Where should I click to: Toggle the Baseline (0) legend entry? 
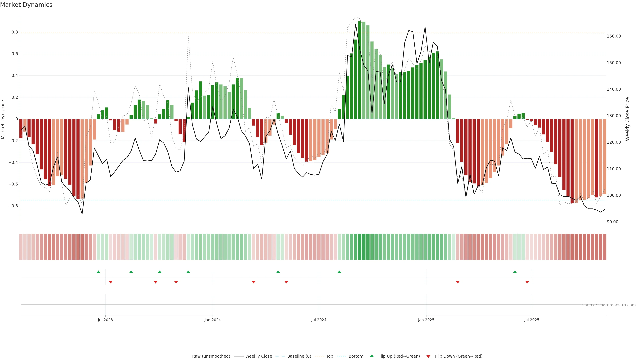[x=299, y=356]
